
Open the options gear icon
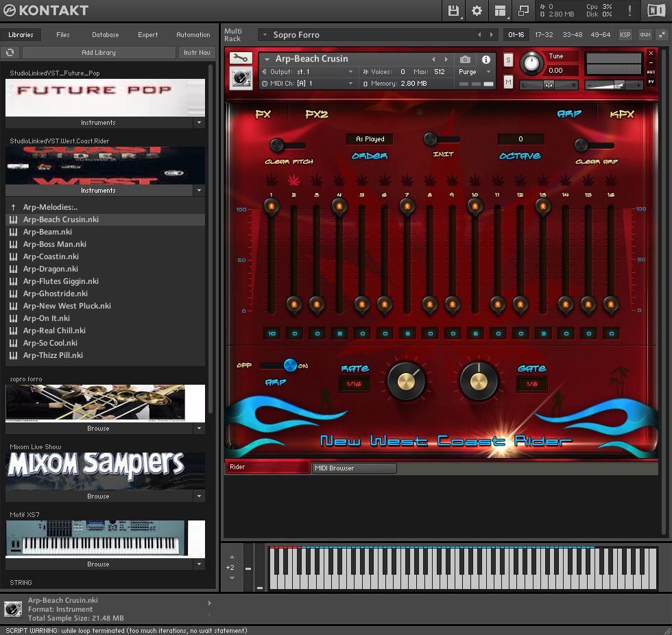(477, 11)
